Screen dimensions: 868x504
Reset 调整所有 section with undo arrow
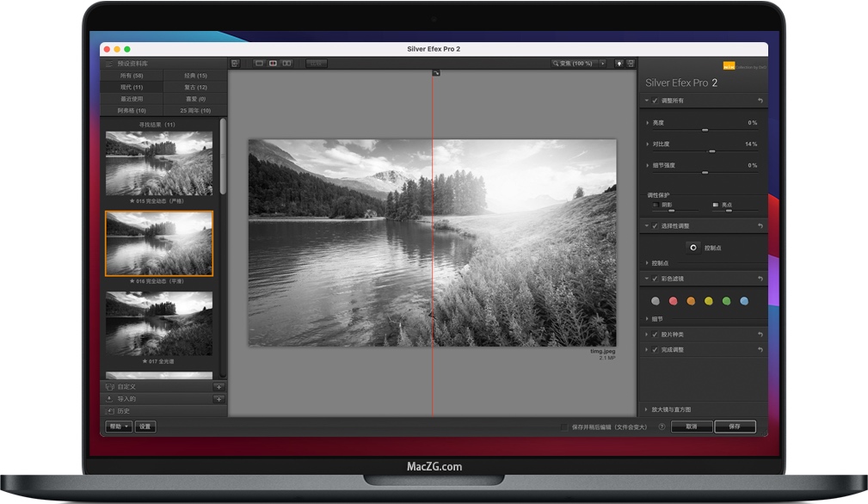pyautogui.click(x=760, y=101)
